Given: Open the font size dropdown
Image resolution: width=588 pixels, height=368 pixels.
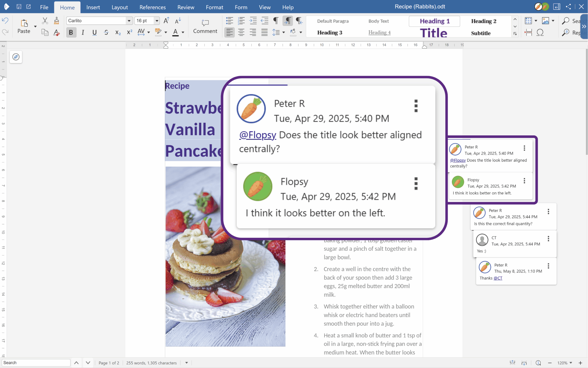Looking at the screenshot, I should click(x=157, y=21).
